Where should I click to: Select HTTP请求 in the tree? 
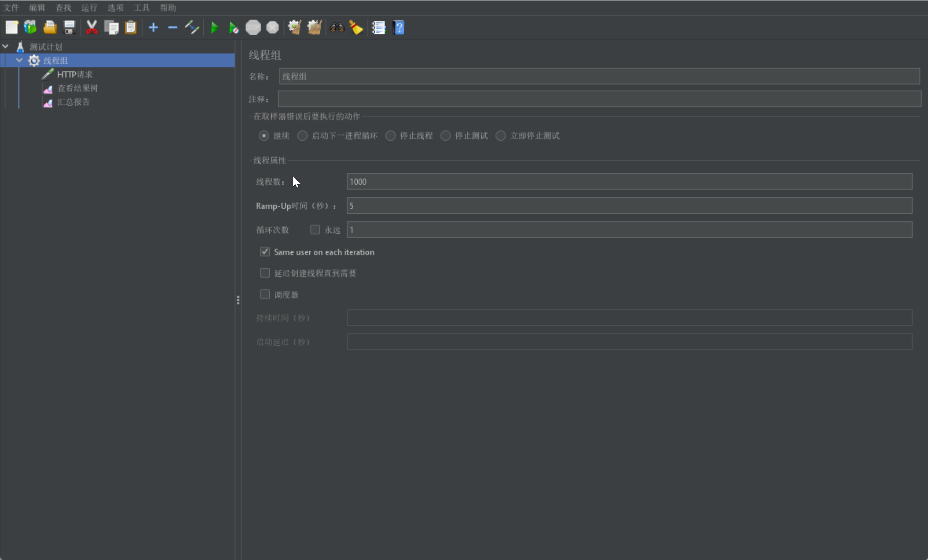75,73
